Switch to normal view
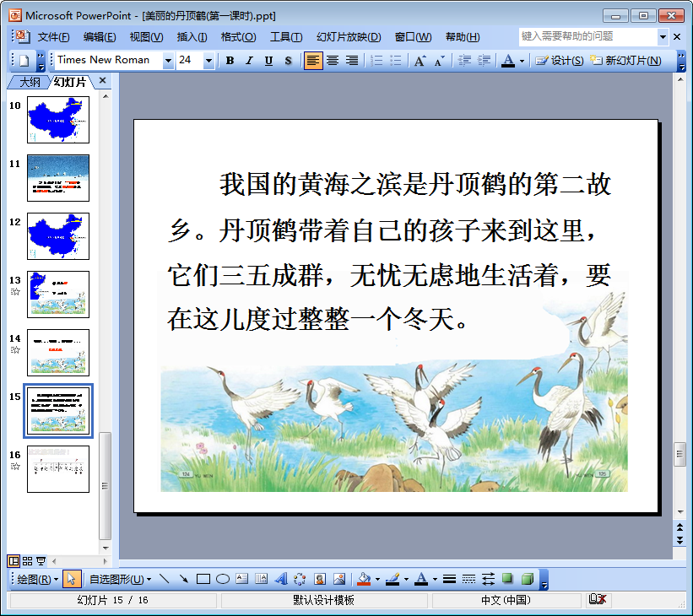The width and height of the screenshot is (693, 616). [14, 561]
